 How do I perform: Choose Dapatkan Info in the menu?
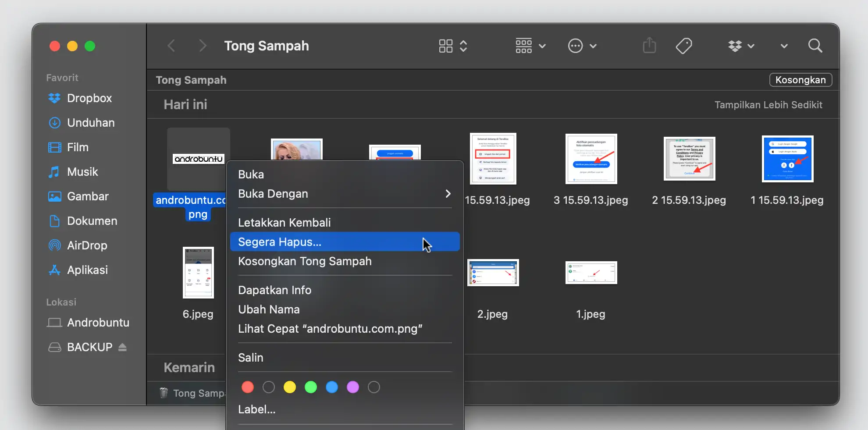click(274, 290)
